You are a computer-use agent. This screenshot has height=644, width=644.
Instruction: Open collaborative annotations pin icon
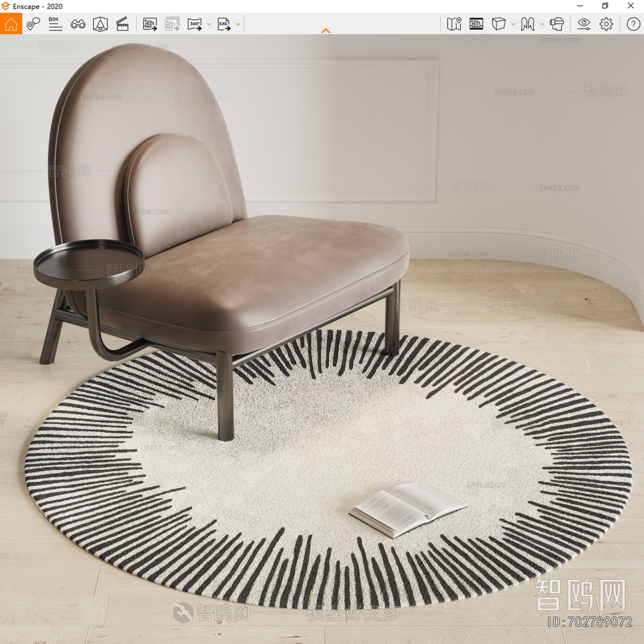(x=33, y=24)
